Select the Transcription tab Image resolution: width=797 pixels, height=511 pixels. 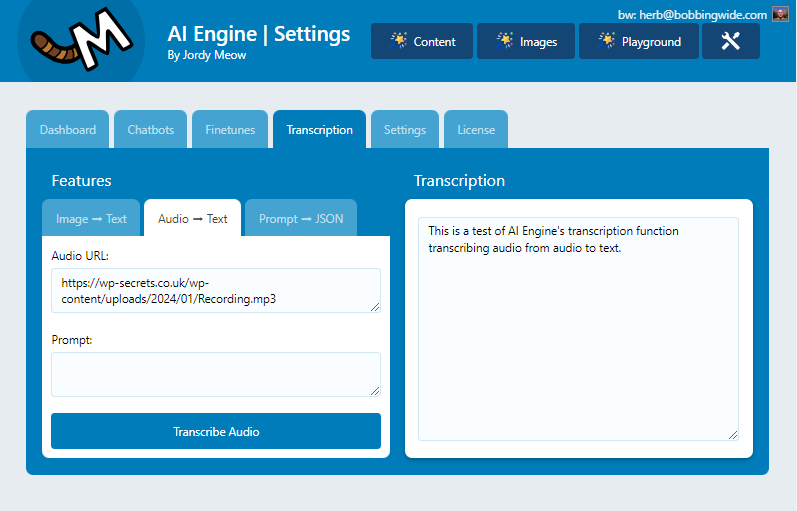pos(319,130)
